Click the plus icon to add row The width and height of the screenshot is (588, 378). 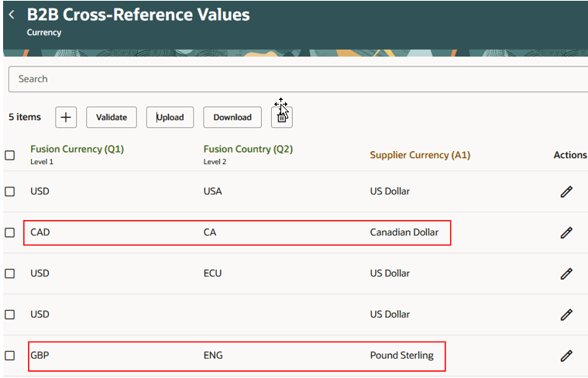[x=66, y=117]
